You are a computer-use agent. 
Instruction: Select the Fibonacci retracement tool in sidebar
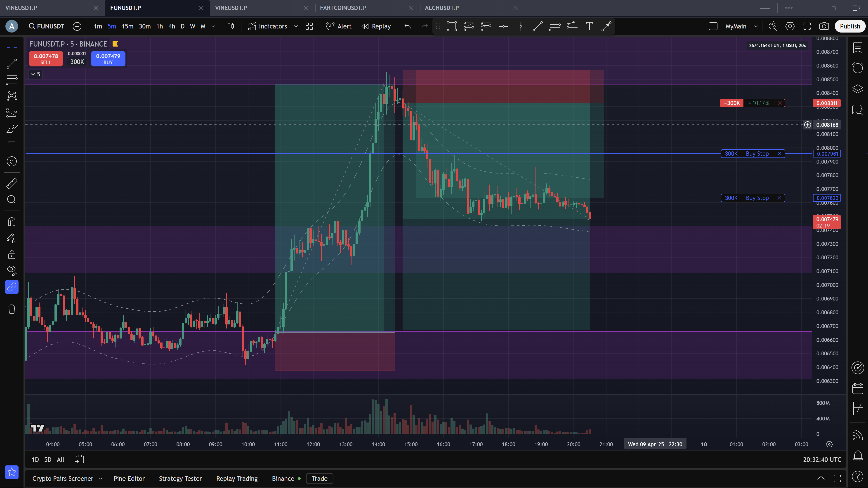point(12,80)
